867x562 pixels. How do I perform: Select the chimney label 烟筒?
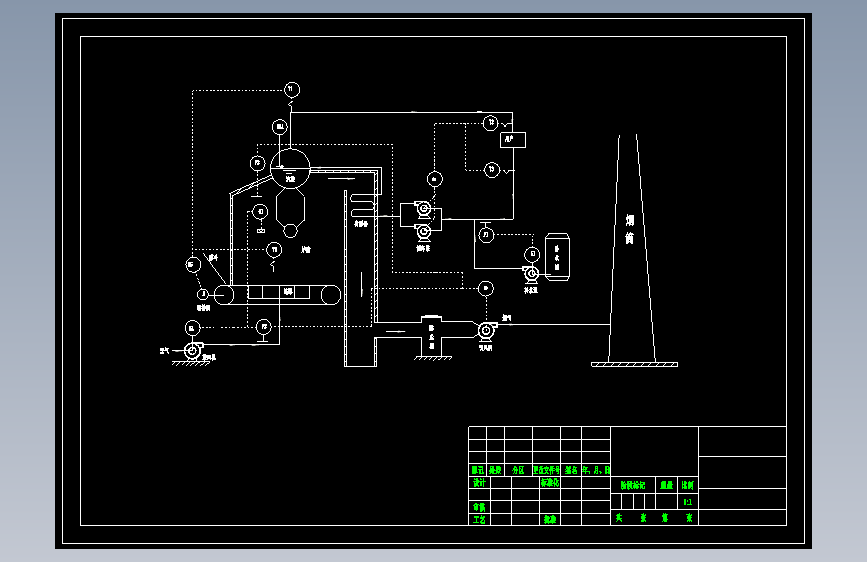click(629, 229)
